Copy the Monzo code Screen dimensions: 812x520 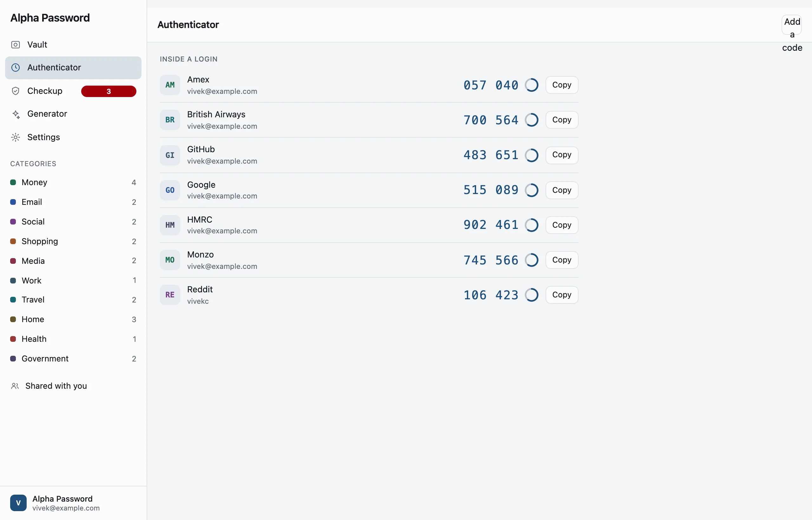[x=562, y=260]
